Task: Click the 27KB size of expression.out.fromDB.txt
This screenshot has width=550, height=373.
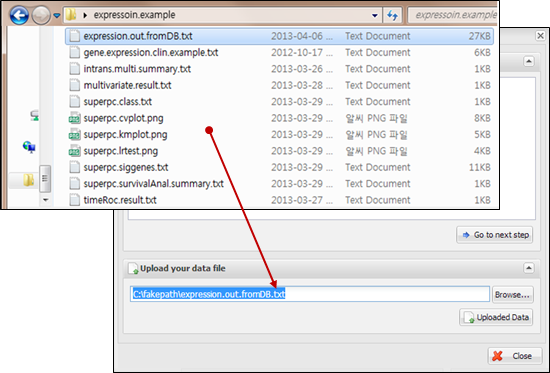Action: click(x=479, y=36)
